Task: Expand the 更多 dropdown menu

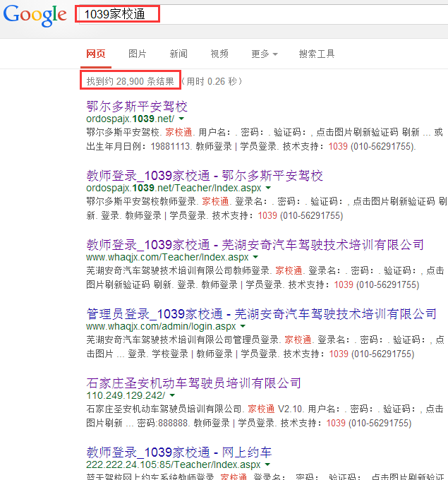Action: (265, 54)
